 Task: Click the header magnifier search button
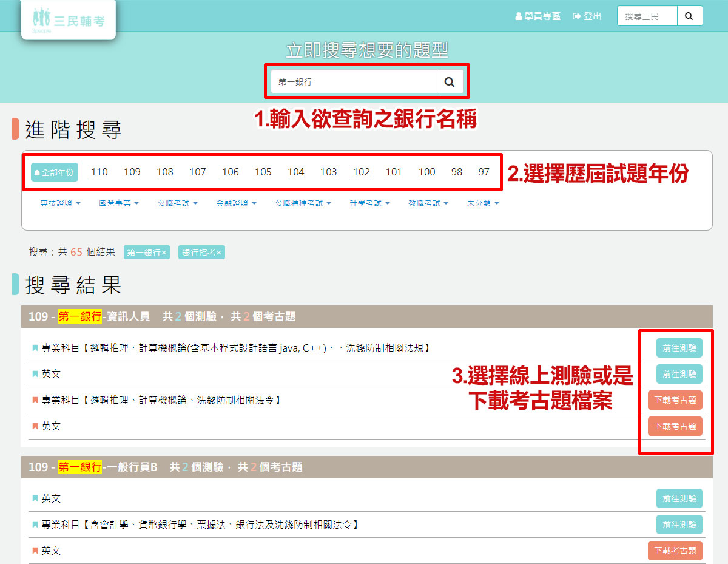(689, 16)
